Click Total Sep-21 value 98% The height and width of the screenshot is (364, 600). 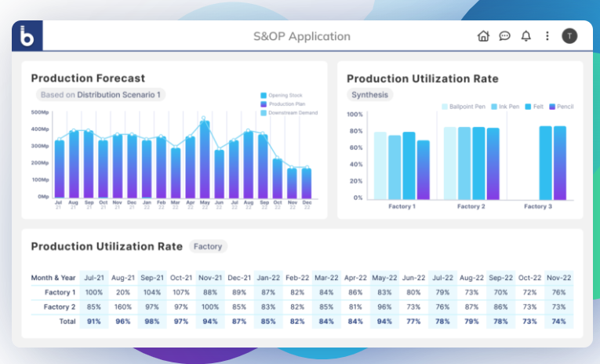click(152, 322)
